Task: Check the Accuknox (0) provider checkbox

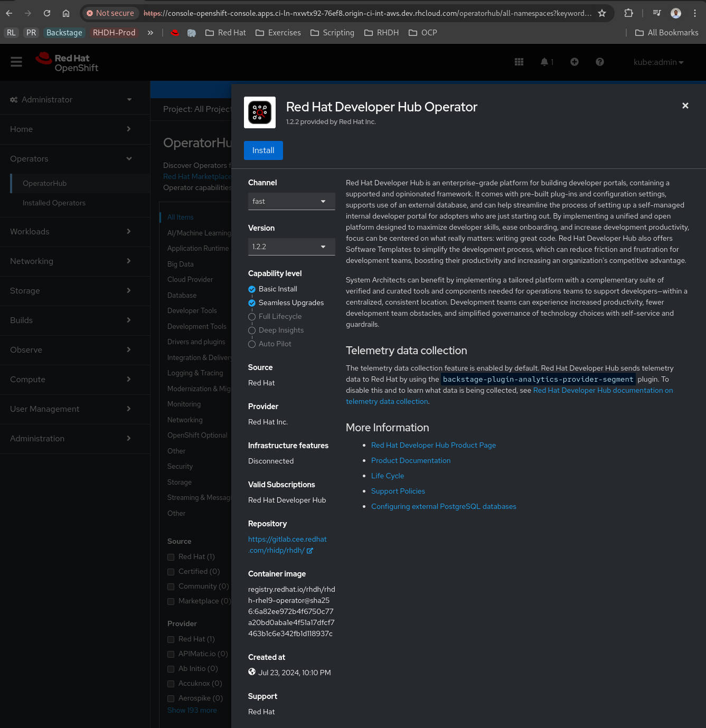Action: (x=171, y=684)
